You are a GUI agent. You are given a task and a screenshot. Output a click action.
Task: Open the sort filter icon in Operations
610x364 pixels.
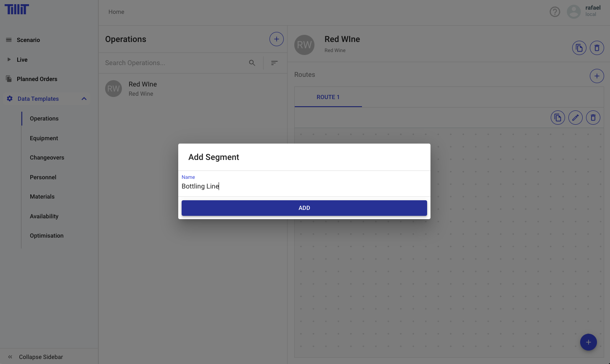(274, 63)
